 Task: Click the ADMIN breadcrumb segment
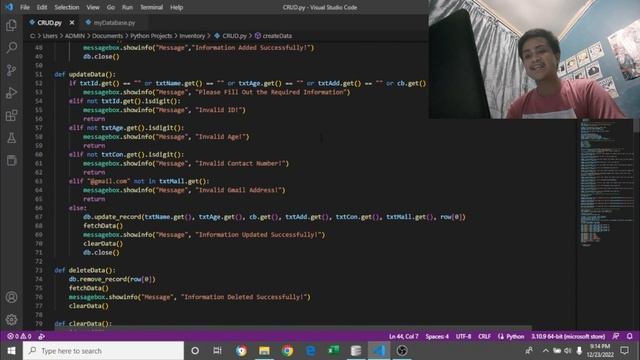coord(75,36)
